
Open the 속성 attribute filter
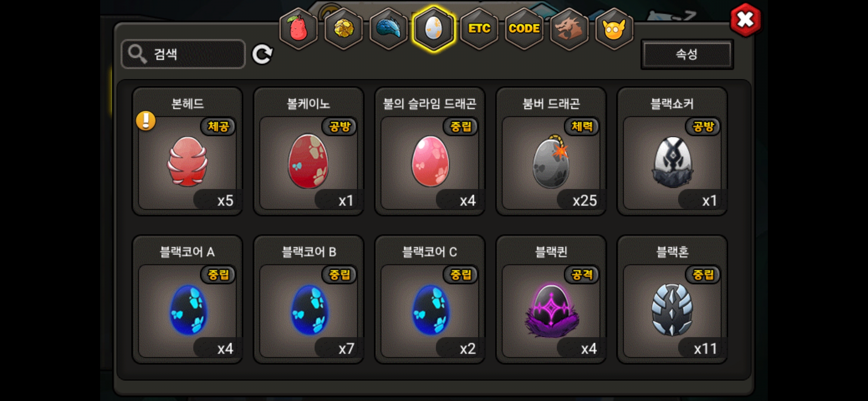coord(687,55)
